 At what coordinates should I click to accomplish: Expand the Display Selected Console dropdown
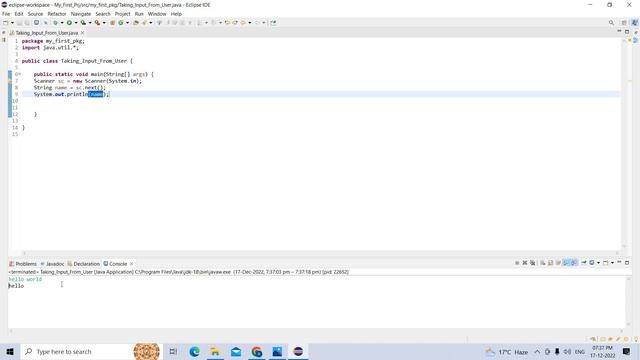pyautogui.click(x=598, y=263)
